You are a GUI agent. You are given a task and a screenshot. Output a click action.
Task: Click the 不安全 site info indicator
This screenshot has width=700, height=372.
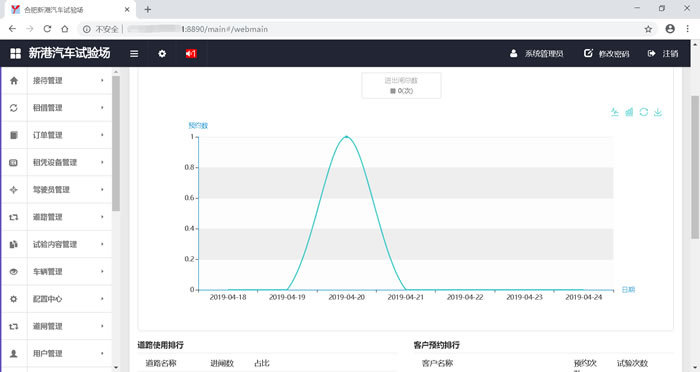pos(101,29)
